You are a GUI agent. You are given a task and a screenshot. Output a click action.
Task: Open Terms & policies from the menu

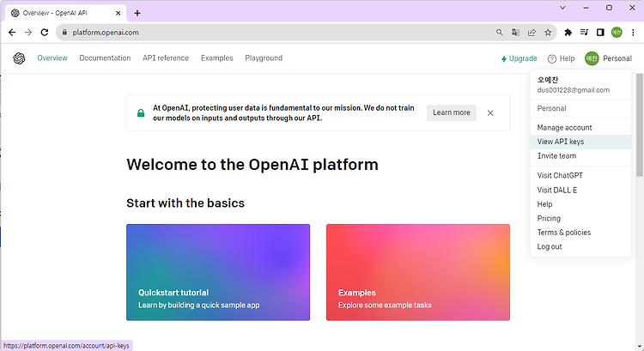(580, 233)
